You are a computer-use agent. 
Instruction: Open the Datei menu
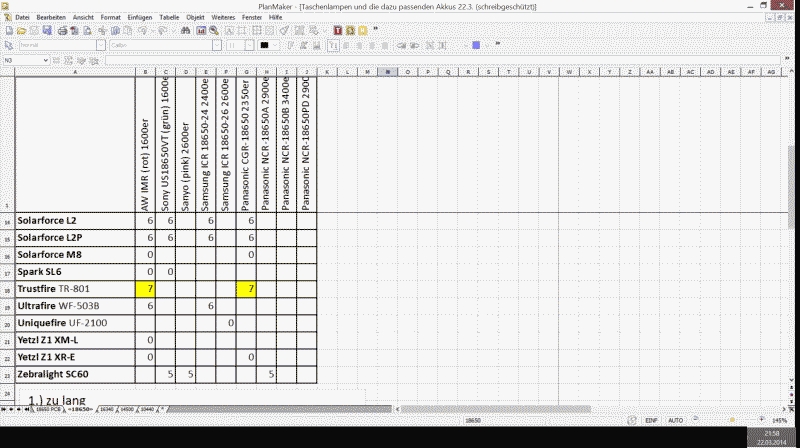[x=22, y=17]
